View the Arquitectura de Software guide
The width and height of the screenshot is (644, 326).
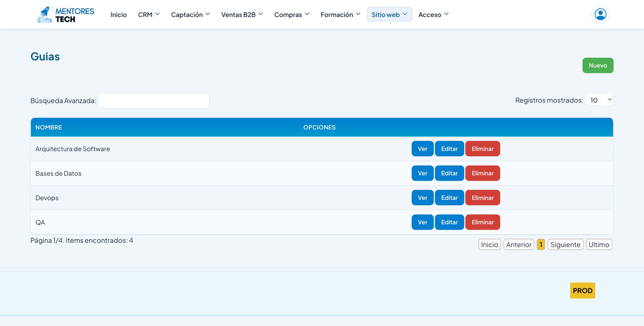423,149
